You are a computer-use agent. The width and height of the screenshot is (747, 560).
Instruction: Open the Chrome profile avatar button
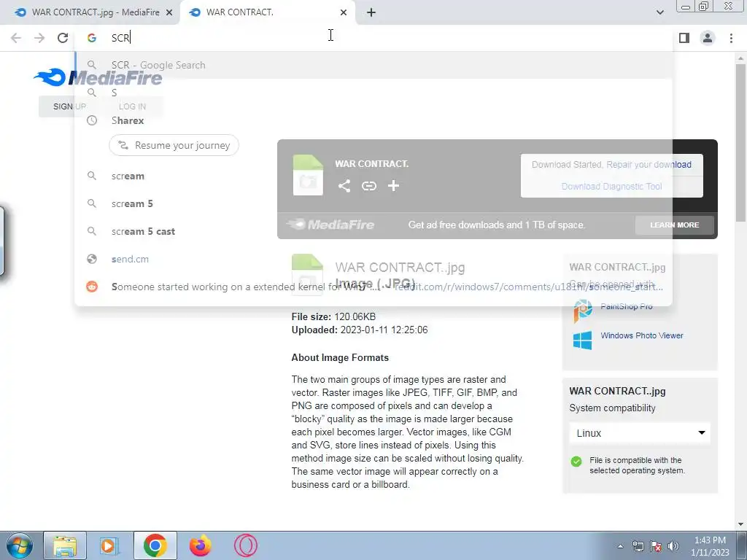click(x=708, y=38)
